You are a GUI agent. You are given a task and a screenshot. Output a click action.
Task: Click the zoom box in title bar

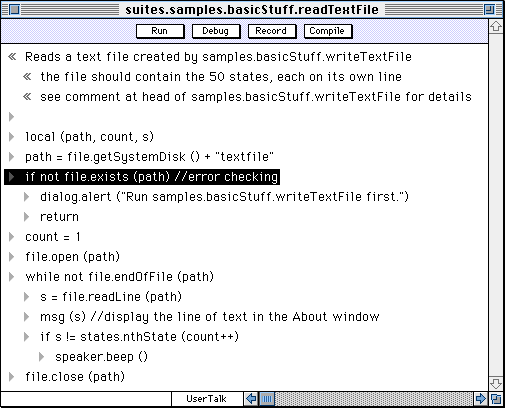(489, 10)
